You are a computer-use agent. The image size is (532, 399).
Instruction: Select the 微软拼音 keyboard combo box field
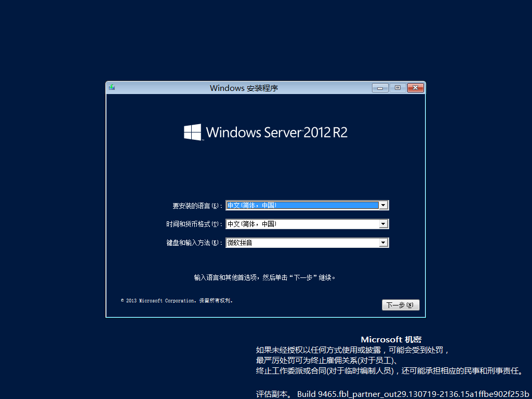pyautogui.click(x=307, y=243)
